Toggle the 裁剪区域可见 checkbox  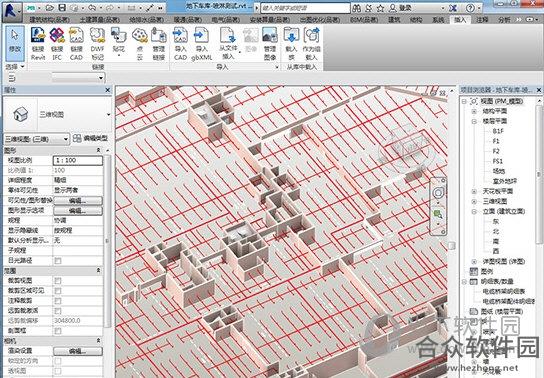click(58, 291)
